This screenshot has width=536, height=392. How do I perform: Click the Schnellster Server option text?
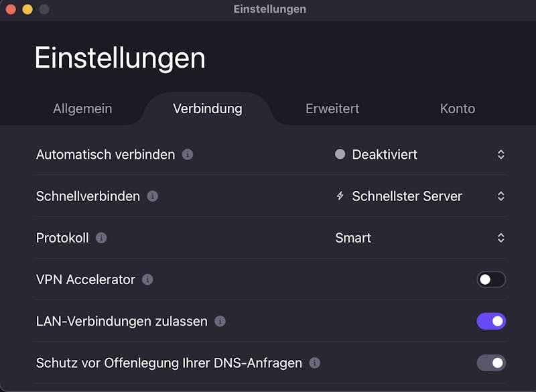(x=407, y=196)
